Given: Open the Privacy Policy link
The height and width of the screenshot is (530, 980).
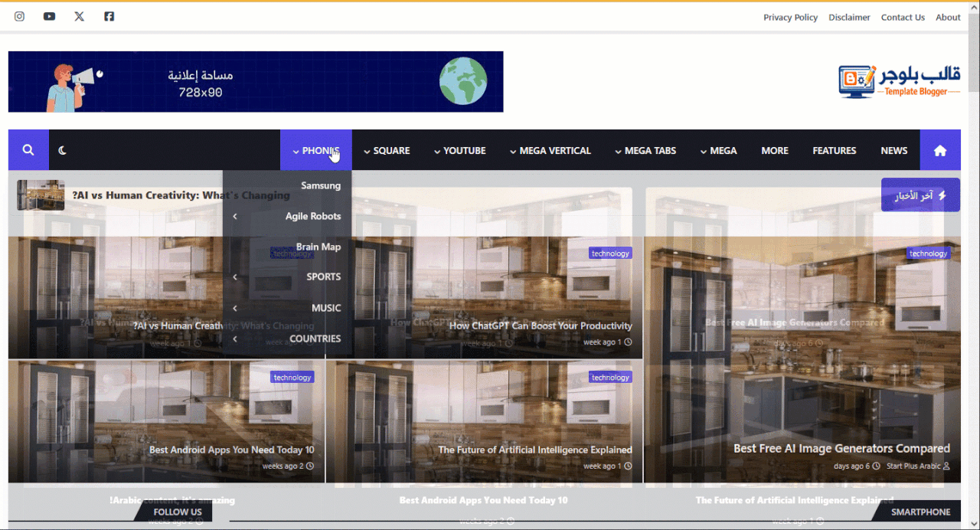Looking at the screenshot, I should click(790, 17).
